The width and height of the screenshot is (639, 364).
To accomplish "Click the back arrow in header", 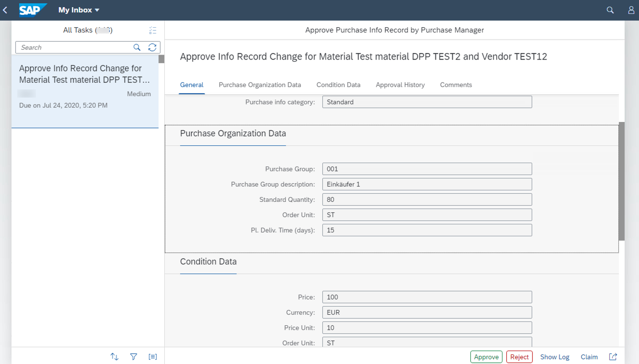I will click(5, 10).
